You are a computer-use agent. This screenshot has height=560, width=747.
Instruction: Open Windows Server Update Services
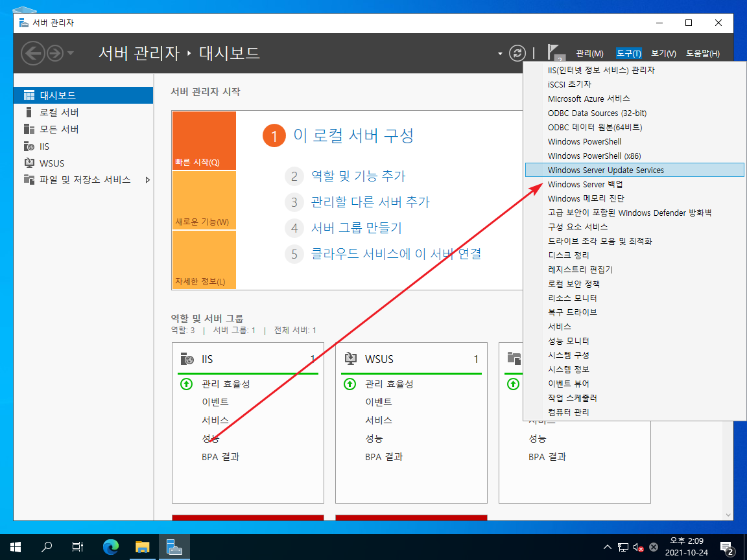(x=635, y=170)
